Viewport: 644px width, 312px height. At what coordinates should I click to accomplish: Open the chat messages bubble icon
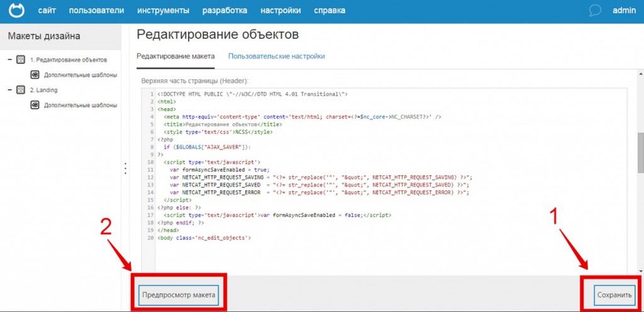[595, 11]
